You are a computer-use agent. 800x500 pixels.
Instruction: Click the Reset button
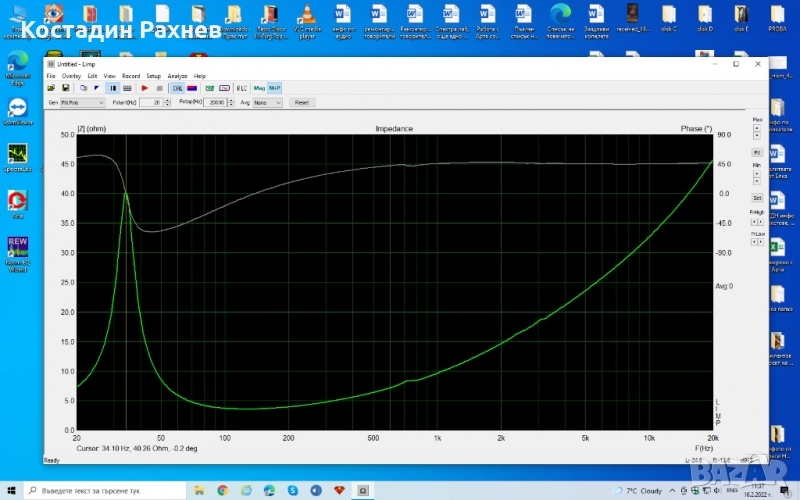[x=301, y=102]
